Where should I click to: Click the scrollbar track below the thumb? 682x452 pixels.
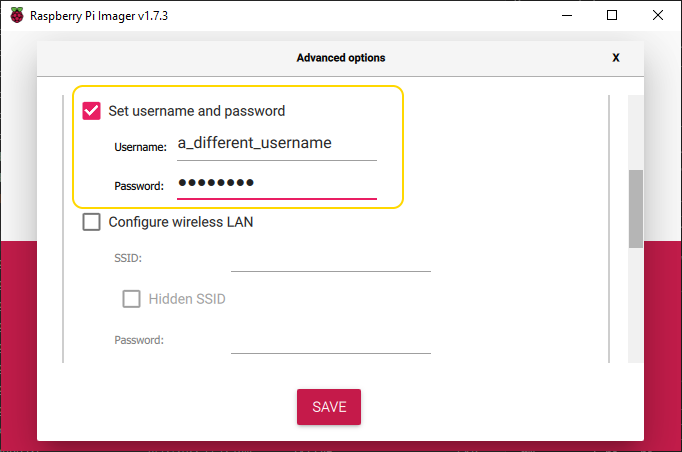[x=635, y=305]
